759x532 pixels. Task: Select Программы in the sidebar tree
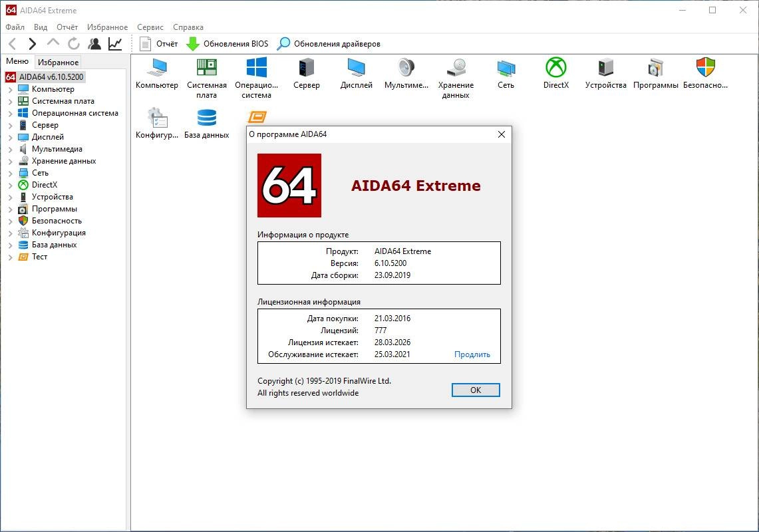[55, 209]
